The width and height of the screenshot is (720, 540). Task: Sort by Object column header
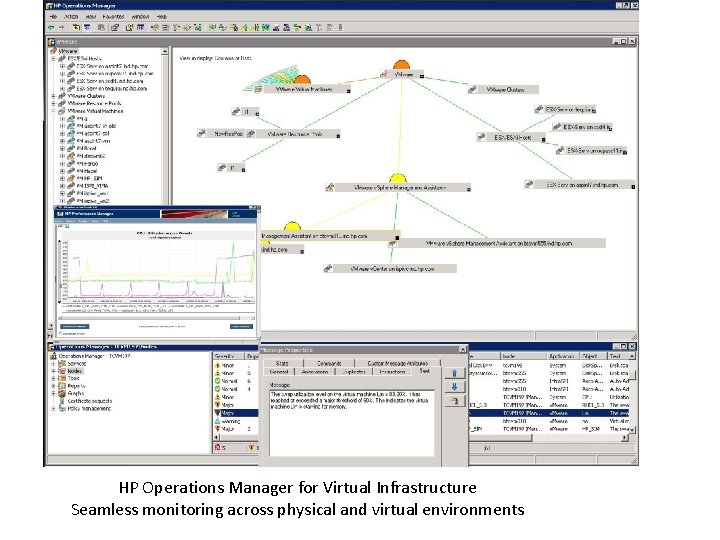click(593, 356)
